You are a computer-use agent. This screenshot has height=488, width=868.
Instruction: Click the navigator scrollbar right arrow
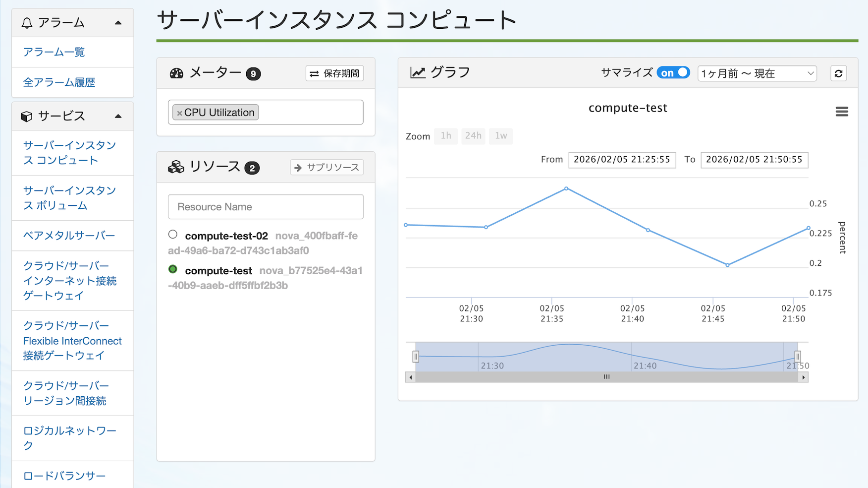[x=804, y=377]
